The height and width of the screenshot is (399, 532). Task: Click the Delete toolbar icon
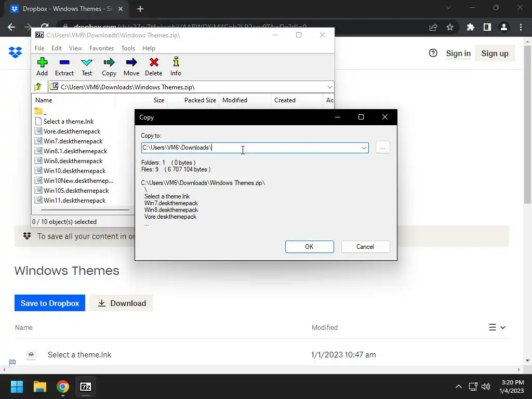154,67
